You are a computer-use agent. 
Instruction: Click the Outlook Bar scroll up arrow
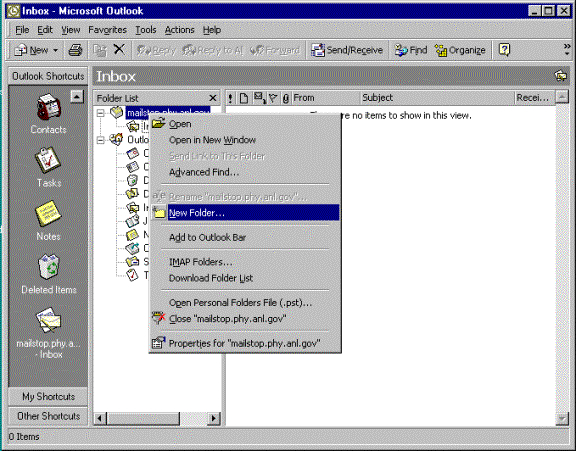point(77,97)
